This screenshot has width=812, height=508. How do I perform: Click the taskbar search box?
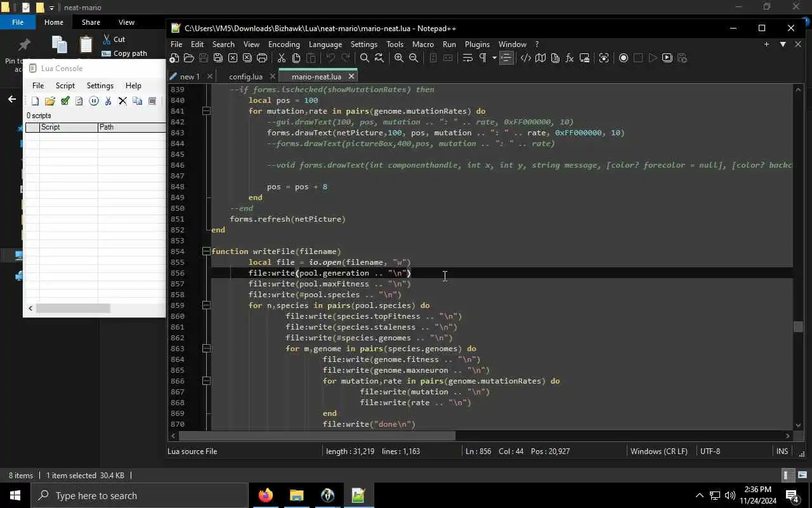140,495
